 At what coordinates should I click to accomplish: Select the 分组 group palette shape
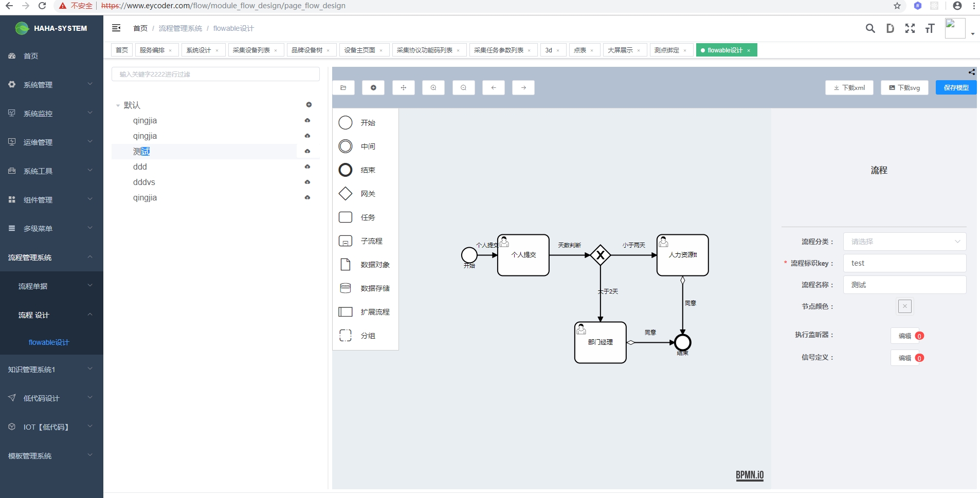346,336
